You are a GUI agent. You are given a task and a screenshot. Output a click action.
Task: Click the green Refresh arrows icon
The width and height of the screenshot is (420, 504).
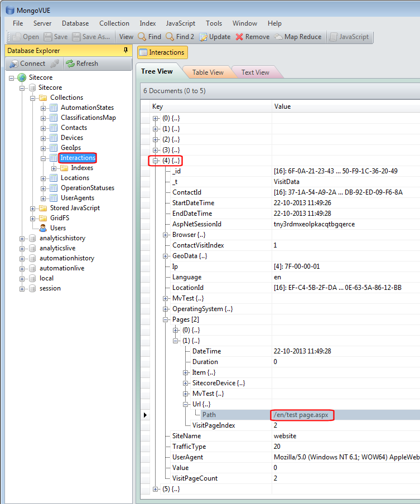[x=70, y=64]
